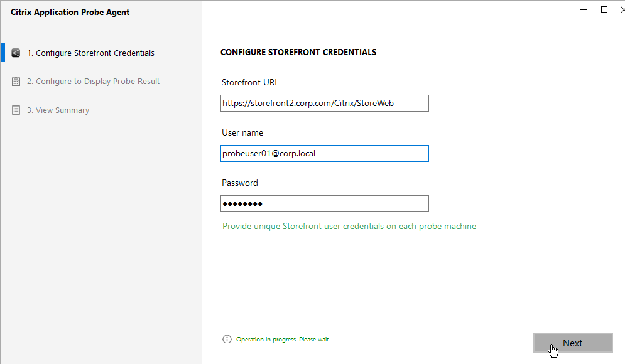Click the Citrix Application Probe Agent title
625x364 pixels.
coord(70,12)
